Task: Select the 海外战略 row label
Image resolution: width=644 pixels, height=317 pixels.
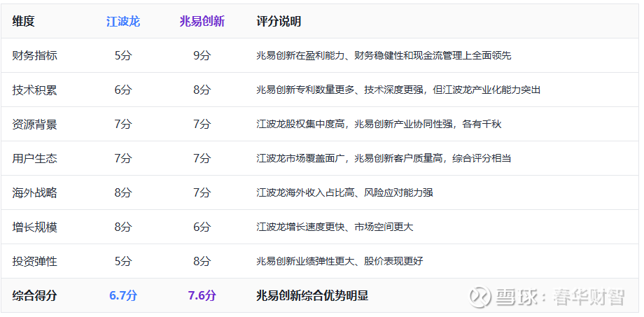Action: coord(34,192)
